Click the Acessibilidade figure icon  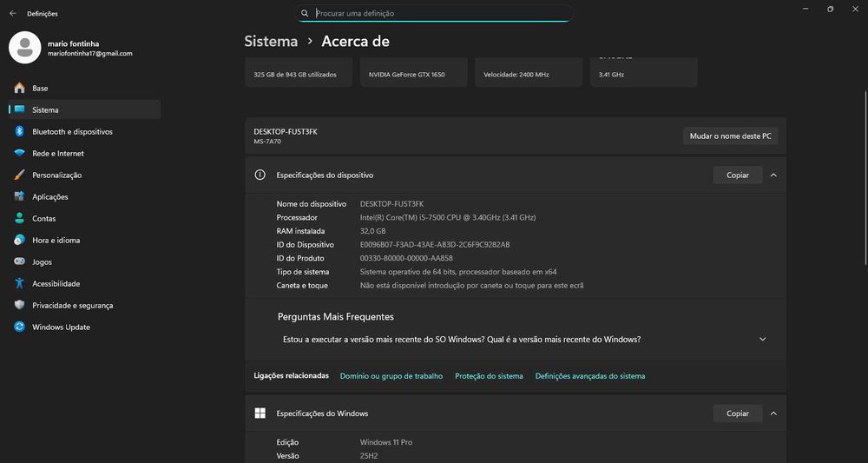pos(19,283)
